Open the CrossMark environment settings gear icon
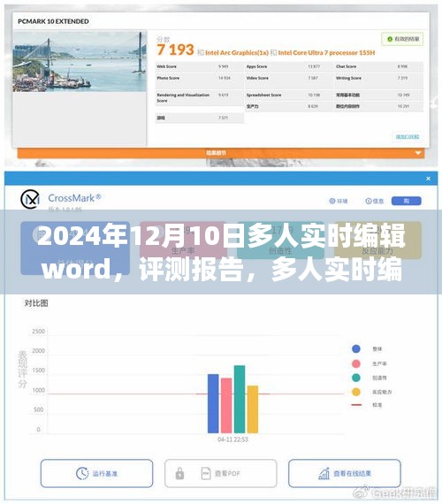Viewport: 442px width, 504px height. [332, 202]
